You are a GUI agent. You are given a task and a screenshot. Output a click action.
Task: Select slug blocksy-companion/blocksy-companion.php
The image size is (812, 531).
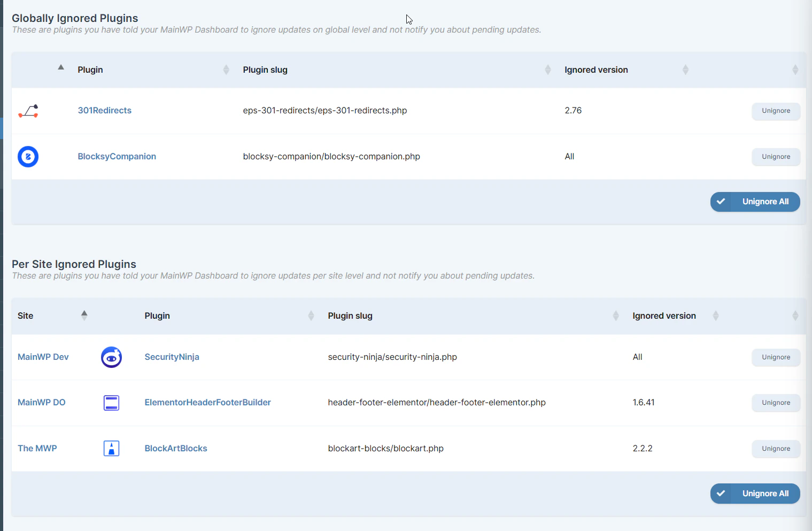[x=331, y=156]
